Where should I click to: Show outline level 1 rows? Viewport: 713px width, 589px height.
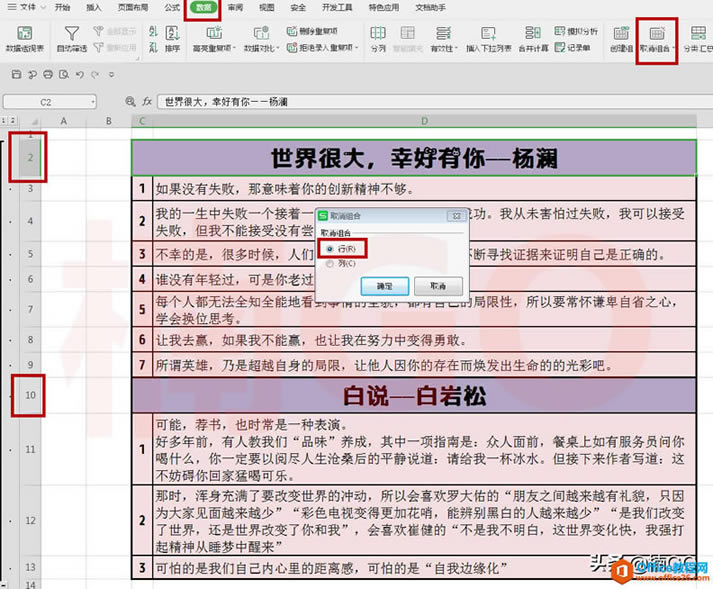pyautogui.click(x=4, y=120)
